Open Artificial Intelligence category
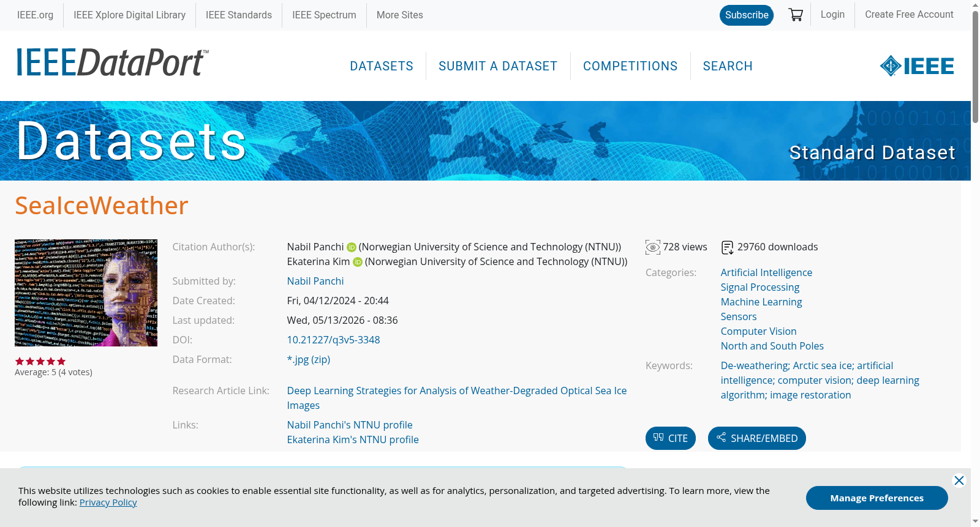Viewport: 980px width, 527px height. click(766, 272)
